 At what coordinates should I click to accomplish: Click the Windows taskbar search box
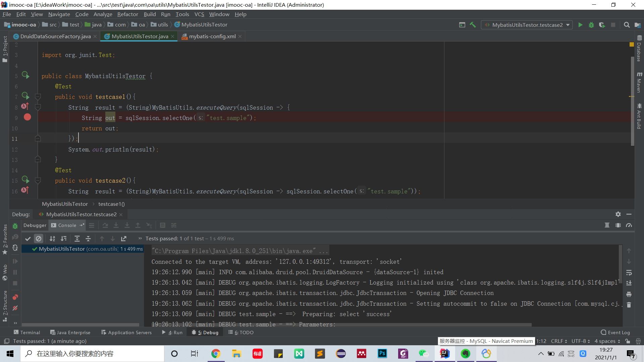pyautogui.click(x=92, y=354)
